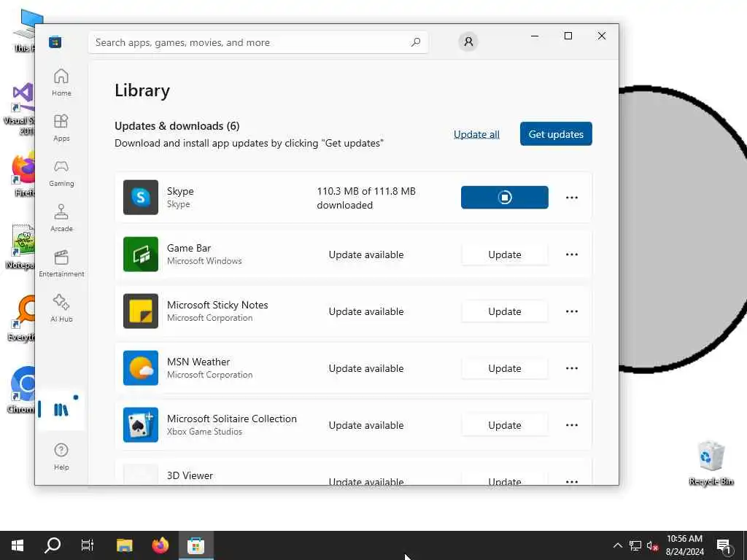The width and height of the screenshot is (747, 560).
Task: Click the Microsoft Solitaire Collection icon
Action: tap(141, 425)
